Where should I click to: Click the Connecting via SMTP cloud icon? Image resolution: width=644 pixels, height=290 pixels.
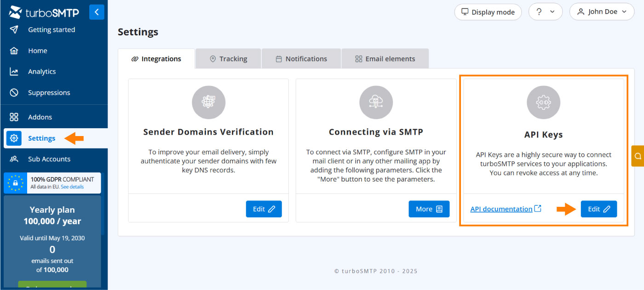click(x=376, y=102)
